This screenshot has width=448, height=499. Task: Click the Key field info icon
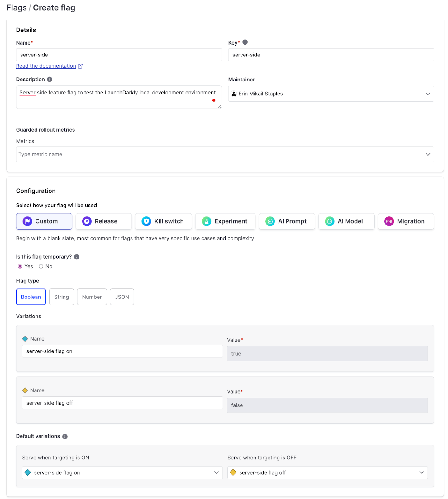[245, 42]
